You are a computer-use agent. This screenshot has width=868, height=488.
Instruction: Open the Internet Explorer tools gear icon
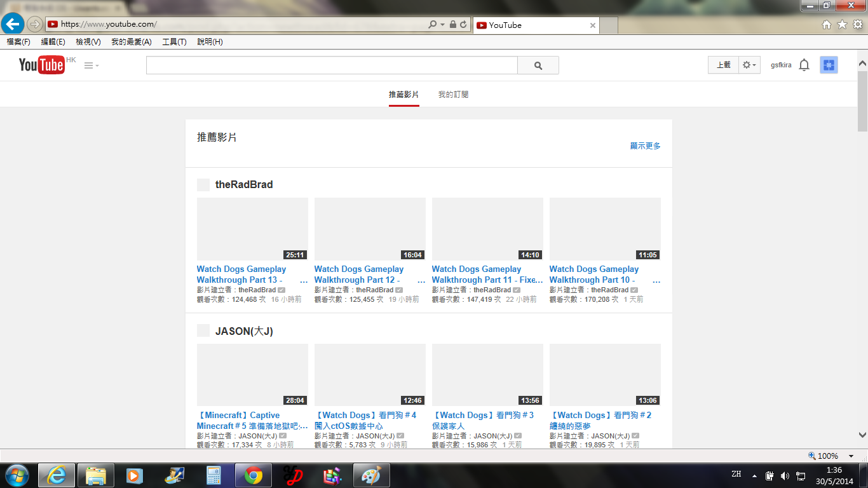pyautogui.click(x=857, y=25)
